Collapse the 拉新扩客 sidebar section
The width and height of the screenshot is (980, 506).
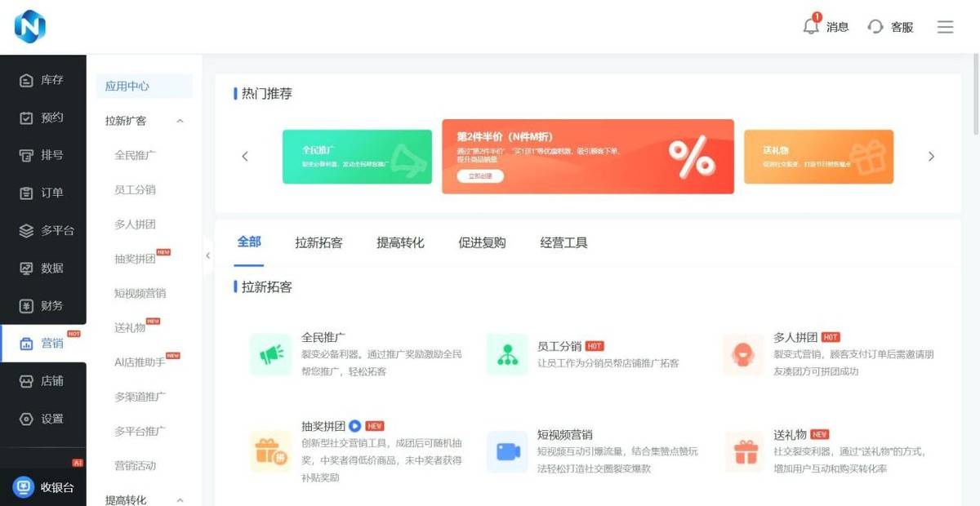pyautogui.click(x=180, y=121)
